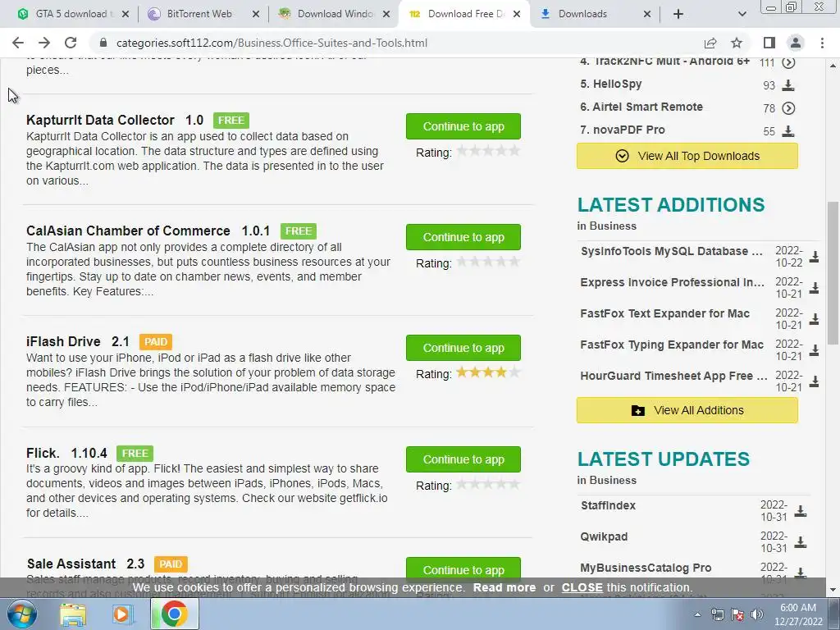The image size is (840, 630).
Task: Click the arrow icon next to Track2NFC Mult
Action: 788,62
